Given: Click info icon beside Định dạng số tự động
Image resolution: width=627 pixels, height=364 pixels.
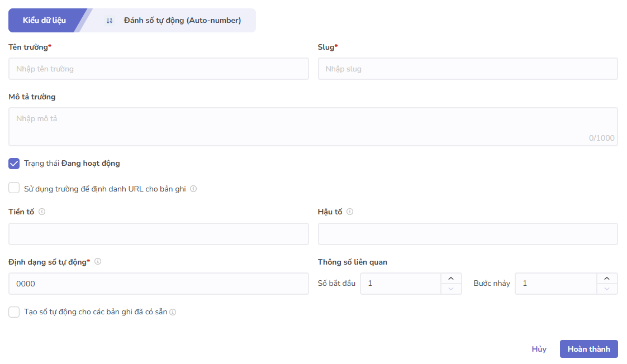Looking at the screenshot, I should [x=98, y=261].
